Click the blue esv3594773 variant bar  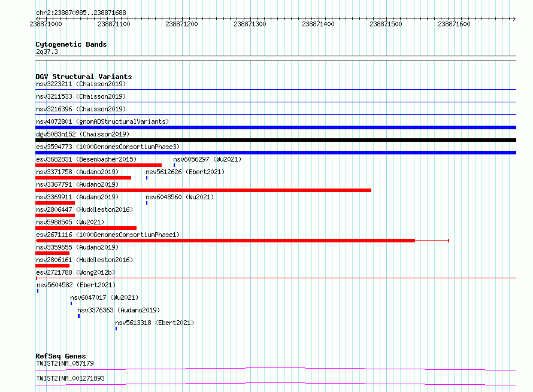click(275, 153)
